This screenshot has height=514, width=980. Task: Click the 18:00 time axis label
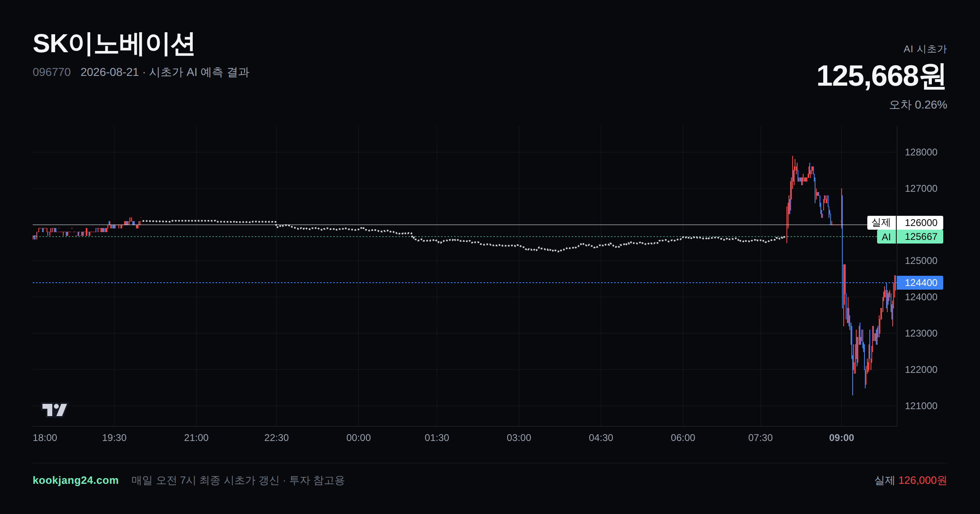point(45,438)
